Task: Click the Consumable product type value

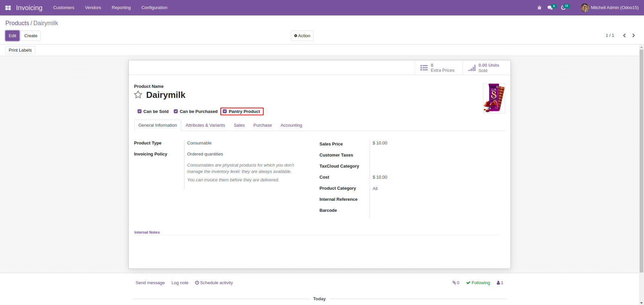Action: point(199,143)
